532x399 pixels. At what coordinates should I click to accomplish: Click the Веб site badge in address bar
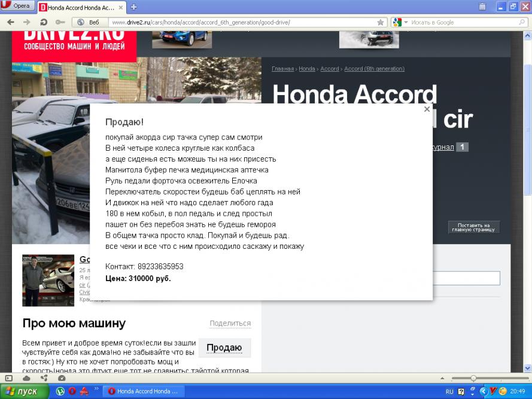click(x=90, y=22)
